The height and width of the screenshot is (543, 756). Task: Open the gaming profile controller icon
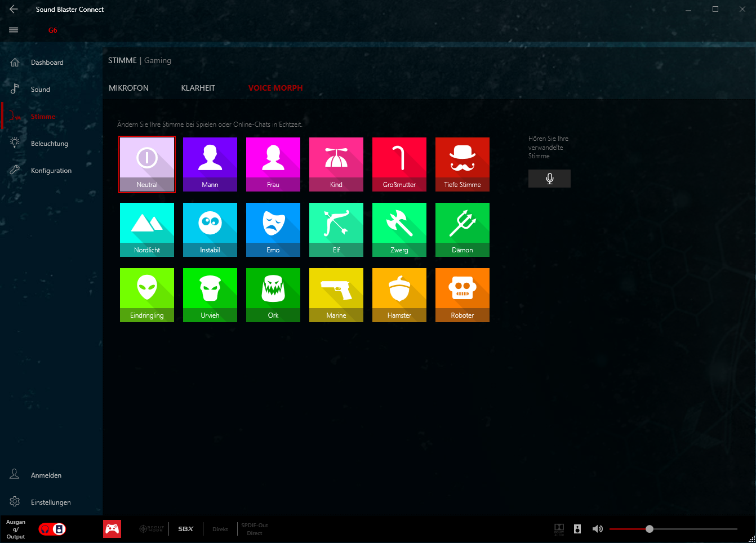[x=112, y=529]
